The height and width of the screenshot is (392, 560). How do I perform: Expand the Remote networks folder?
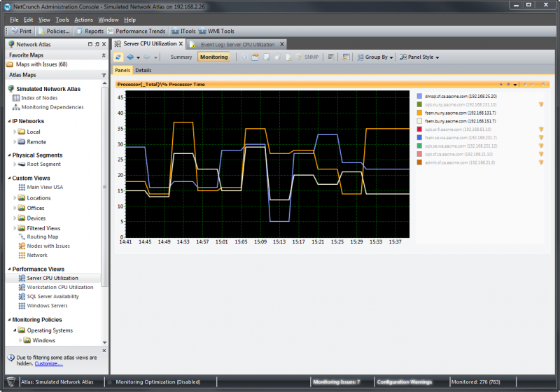(x=15, y=141)
